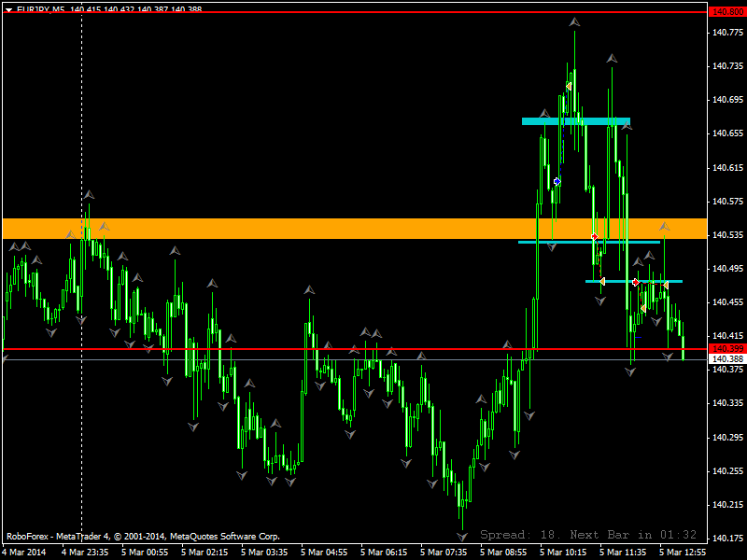The width and height of the screenshot is (747, 560).
Task: Open the chart menu triangle beside EURJPY,M5
Action: pyautogui.click(x=8, y=9)
